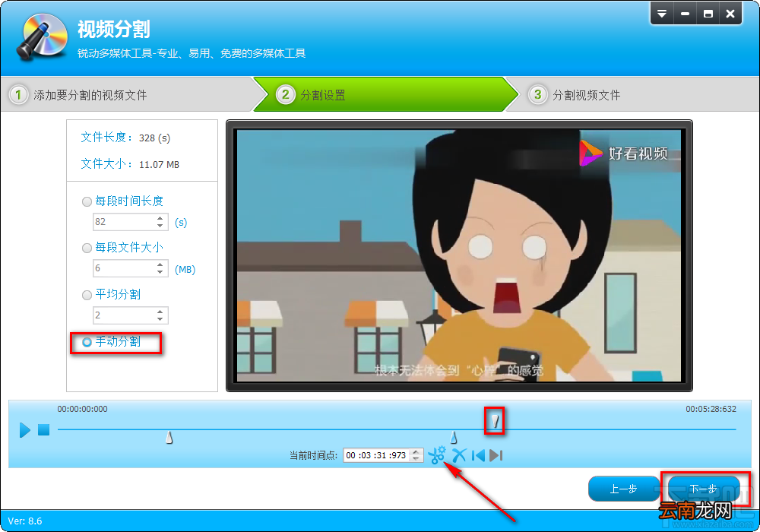Play the video preview
This screenshot has width=760, height=532.
[x=25, y=429]
